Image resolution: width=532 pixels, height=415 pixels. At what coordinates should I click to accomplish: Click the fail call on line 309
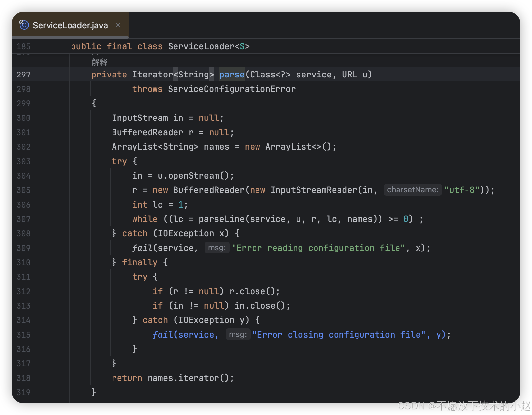click(x=142, y=248)
